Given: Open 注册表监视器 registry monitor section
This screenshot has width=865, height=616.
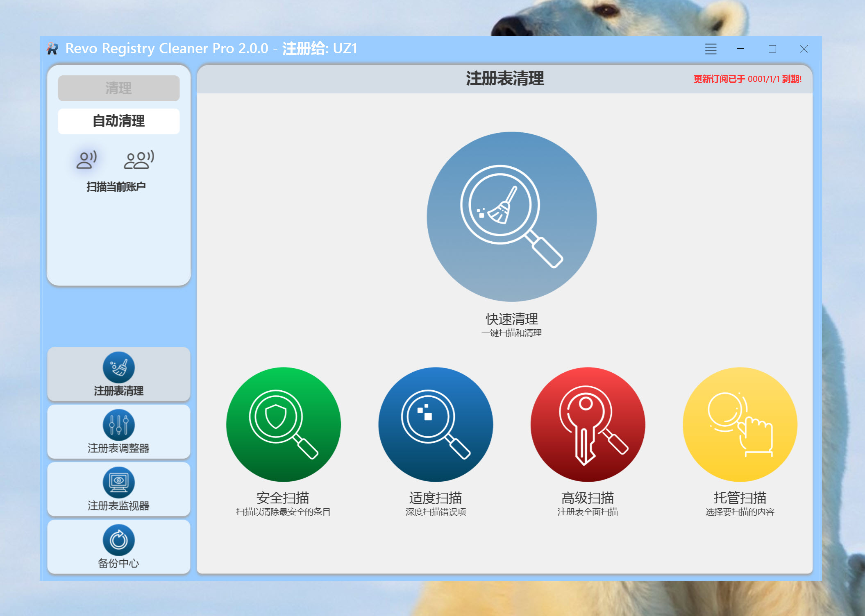Looking at the screenshot, I should point(118,489).
